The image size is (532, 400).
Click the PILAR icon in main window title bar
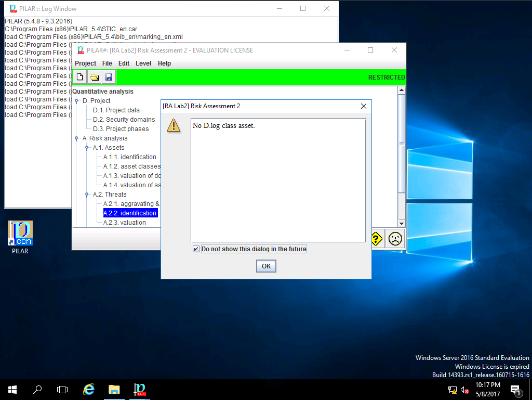[81, 50]
